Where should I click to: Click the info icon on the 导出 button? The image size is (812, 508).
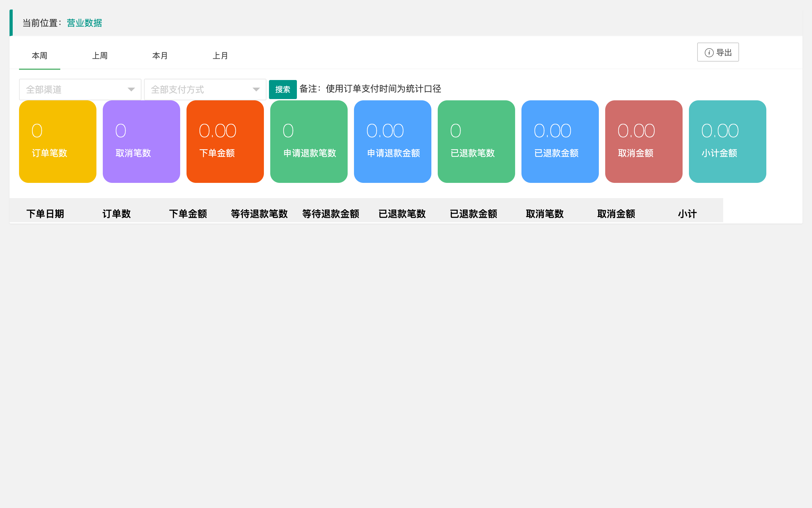coord(709,53)
